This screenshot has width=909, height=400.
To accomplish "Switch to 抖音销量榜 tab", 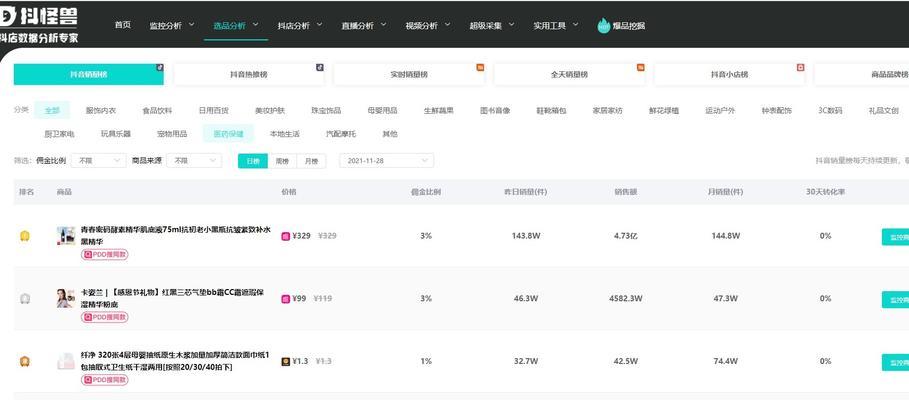I will 89,75.
